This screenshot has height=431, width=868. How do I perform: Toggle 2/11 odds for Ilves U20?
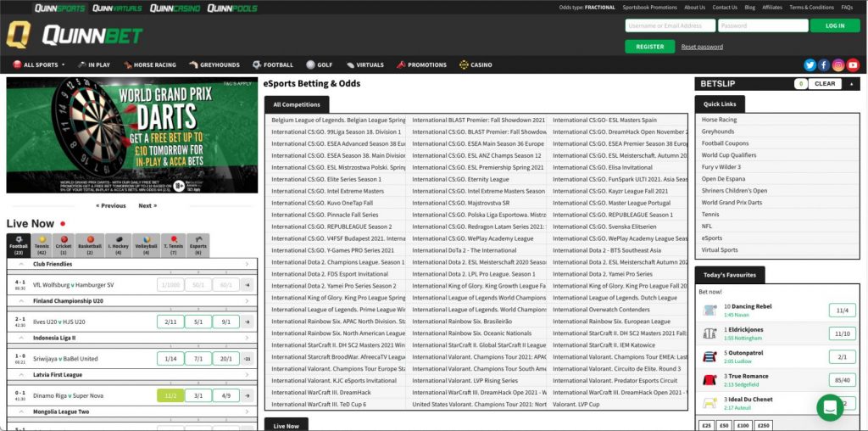pos(170,322)
